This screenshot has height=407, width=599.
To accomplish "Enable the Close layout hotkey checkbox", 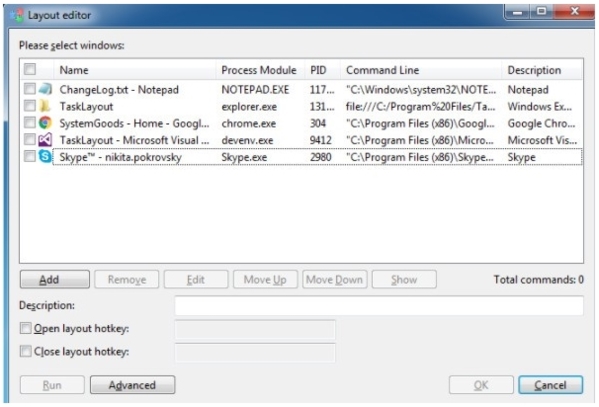I will [26, 351].
